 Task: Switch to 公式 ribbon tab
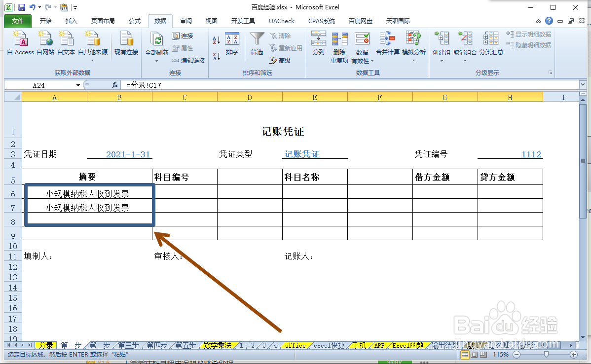[x=135, y=21]
